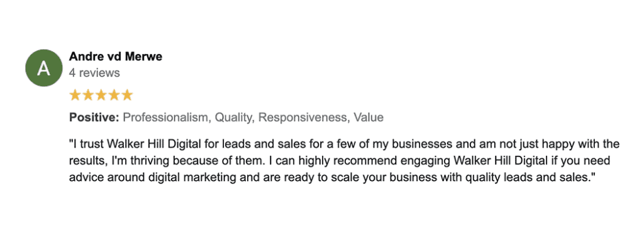Click the green A avatar circle
Screen dimensions: 644x232
(44, 68)
